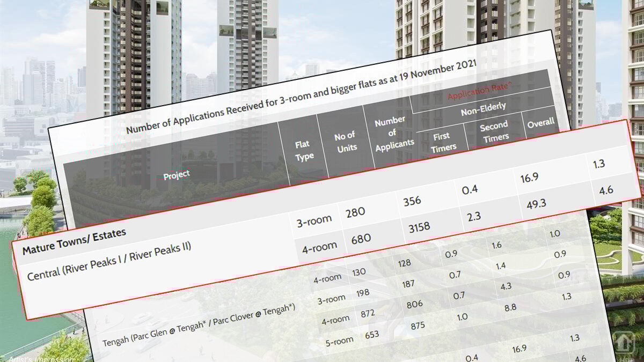
Task: Click the 'Mature Towns/ Estates' heading
Action: pyautogui.click(x=74, y=242)
